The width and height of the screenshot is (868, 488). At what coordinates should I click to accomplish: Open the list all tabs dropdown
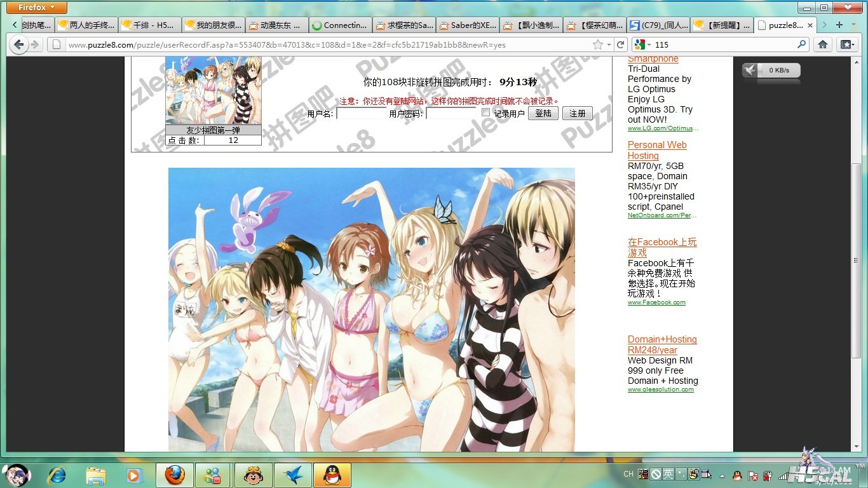point(855,25)
